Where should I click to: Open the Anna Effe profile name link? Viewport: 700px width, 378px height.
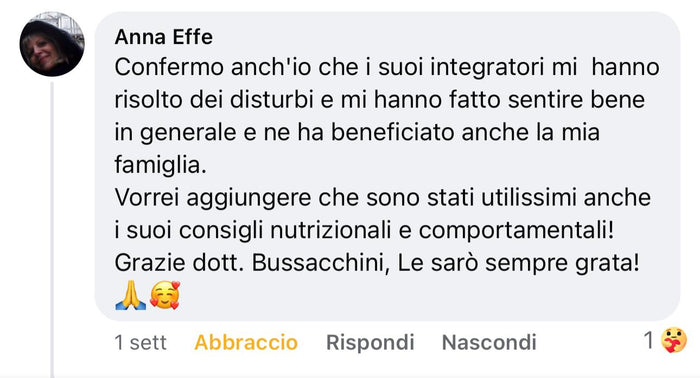point(163,37)
